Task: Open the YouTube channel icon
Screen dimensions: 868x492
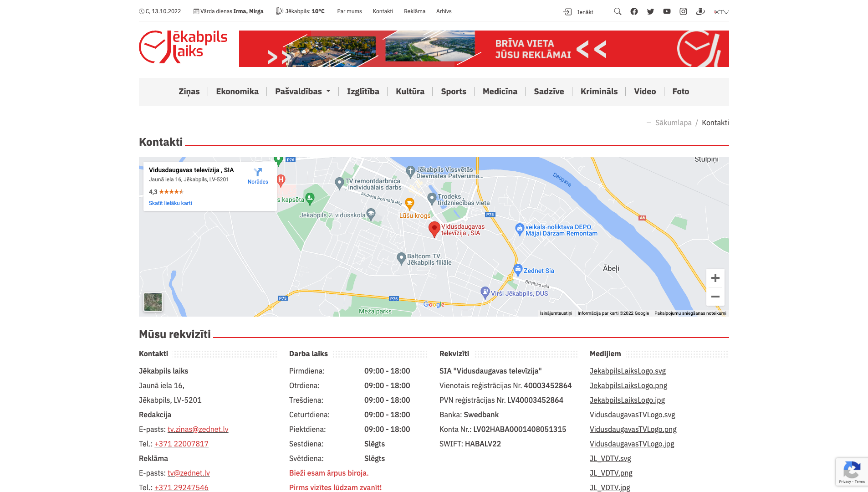Action: (x=667, y=11)
